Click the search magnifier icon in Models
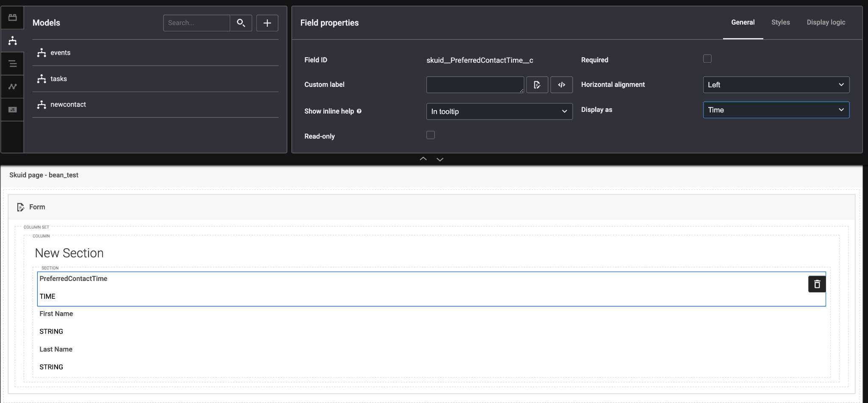 [x=241, y=23]
